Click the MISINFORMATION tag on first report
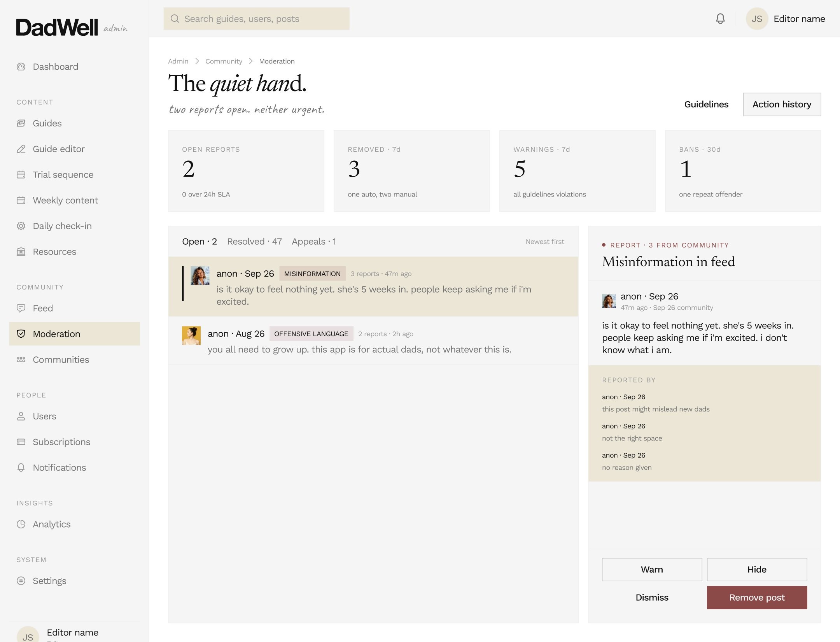The height and width of the screenshot is (642, 840). click(x=312, y=274)
